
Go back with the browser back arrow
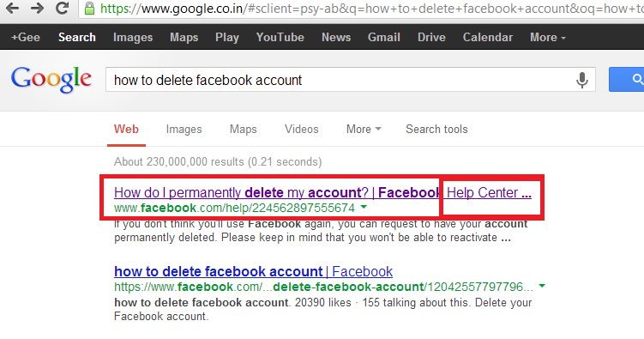pos(12,9)
